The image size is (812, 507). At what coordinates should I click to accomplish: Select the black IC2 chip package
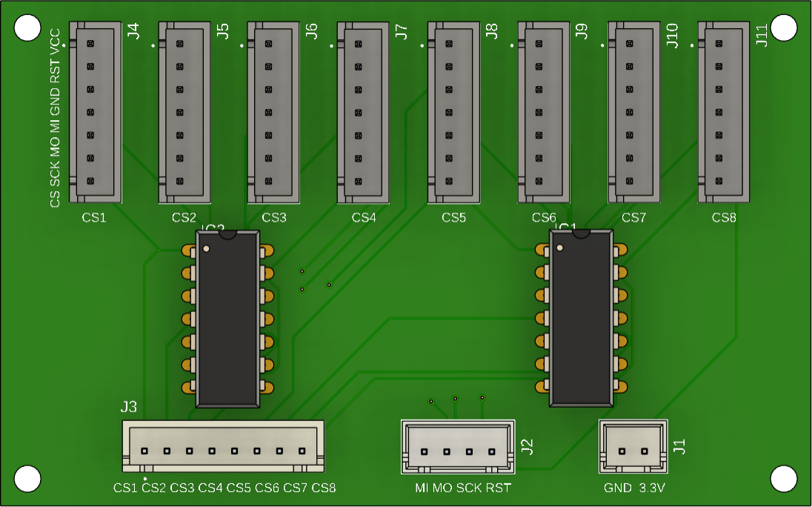click(x=227, y=319)
